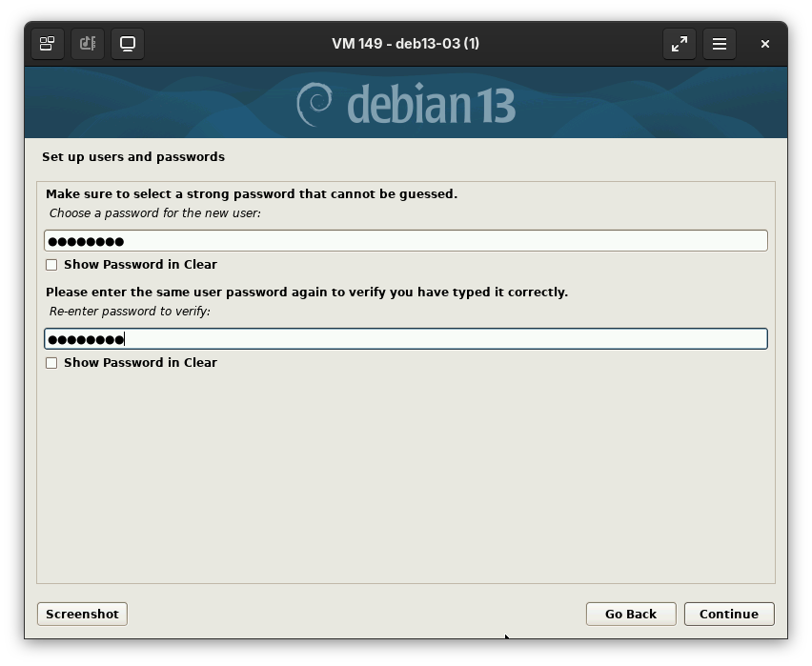
Task: Click the 'debian 13' text in the banner
Action: pyautogui.click(x=431, y=104)
